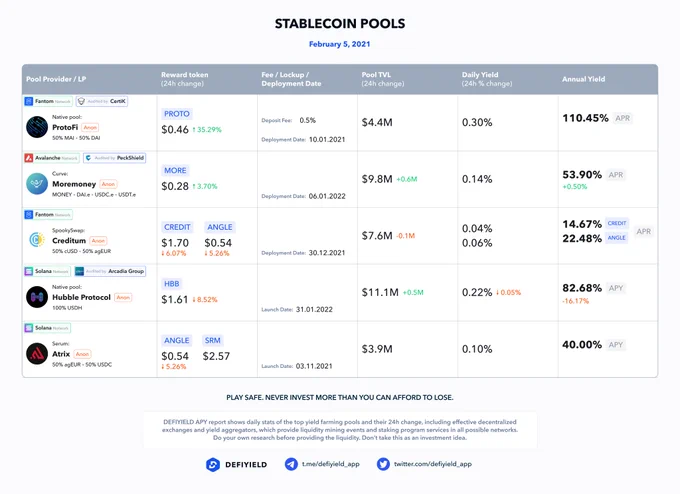Click the 40.00% annual yield value
The width and height of the screenshot is (680, 494).
[582, 345]
